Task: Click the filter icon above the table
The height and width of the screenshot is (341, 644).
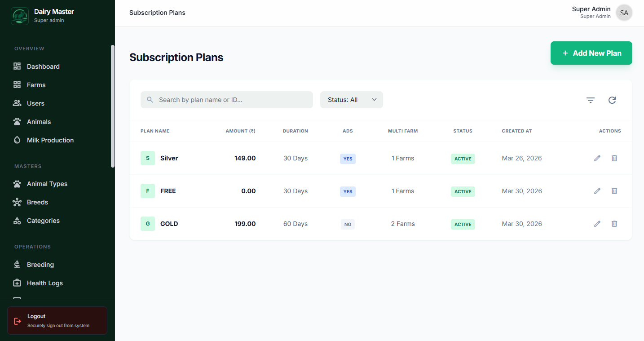Action: (590, 100)
